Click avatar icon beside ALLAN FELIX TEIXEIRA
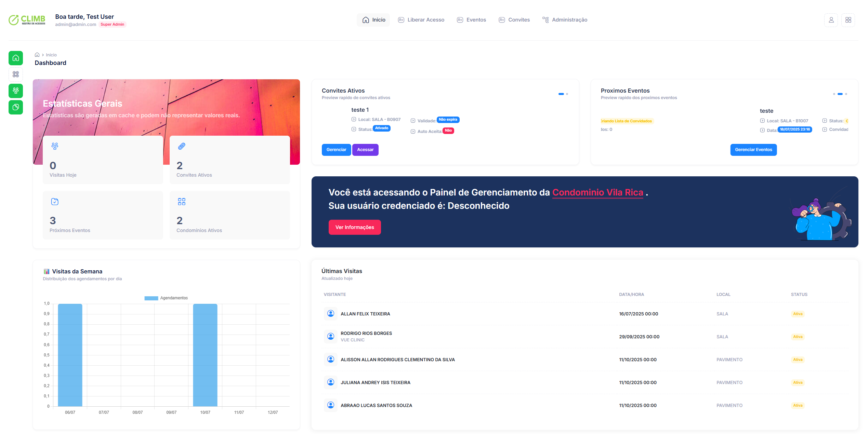The width and height of the screenshot is (868, 434). (x=331, y=313)
